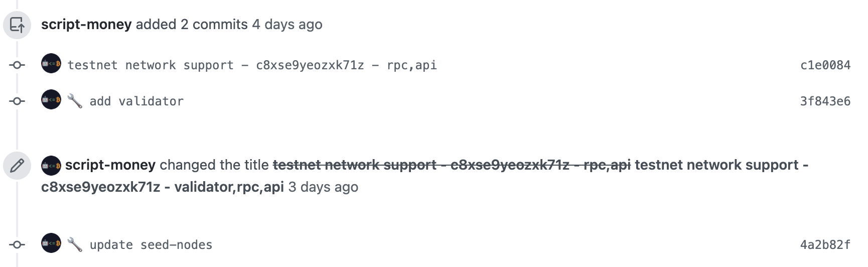Click the 4 days ago timestamp
The image size is (868, 267).
point(287,24)
